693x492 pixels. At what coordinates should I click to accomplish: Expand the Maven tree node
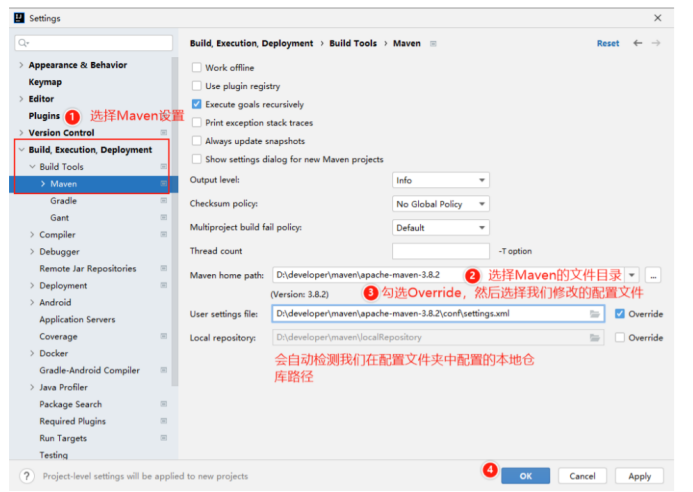tap(43, 183)
